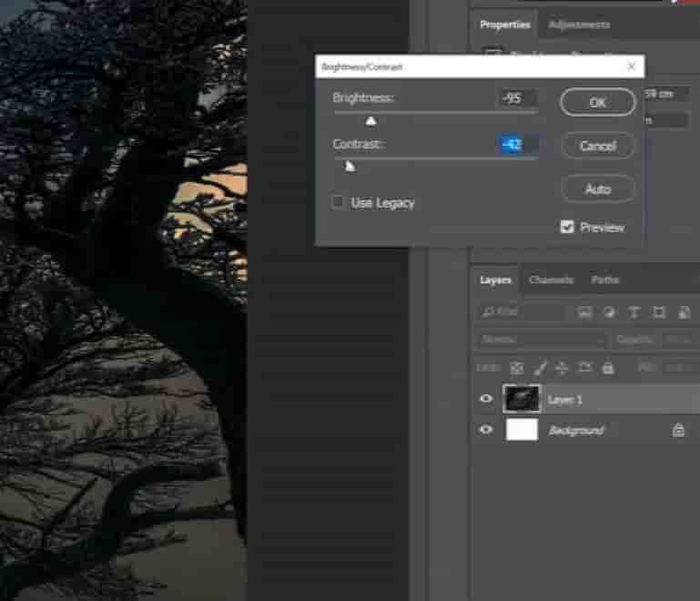This screenshot has height=601, width=700.
Task: Open the layer blend mode dropdown
Action: pyautogui.click(x=540, y=340)
